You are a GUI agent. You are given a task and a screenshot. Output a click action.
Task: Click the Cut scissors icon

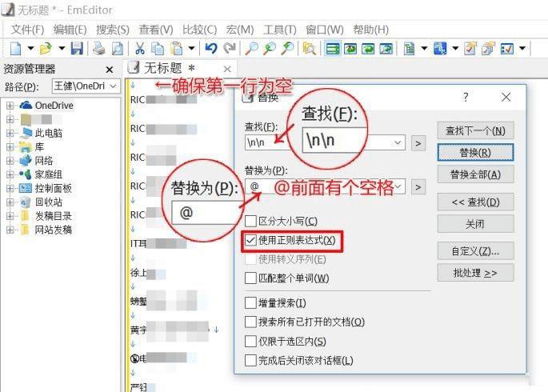[140, 48]
